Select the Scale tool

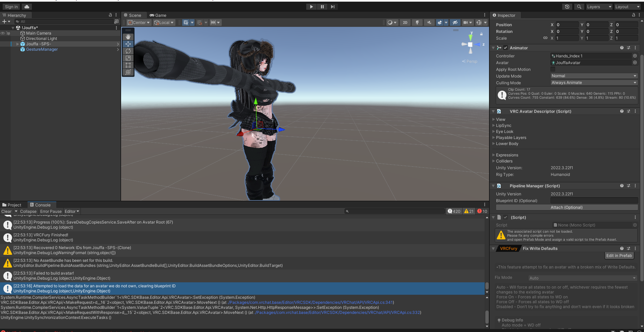128,58
